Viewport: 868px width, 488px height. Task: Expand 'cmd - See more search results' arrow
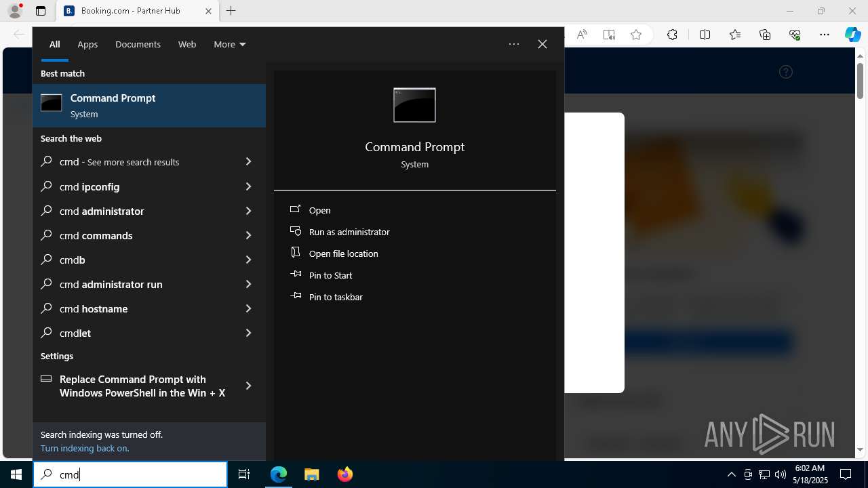coord(248,162)
